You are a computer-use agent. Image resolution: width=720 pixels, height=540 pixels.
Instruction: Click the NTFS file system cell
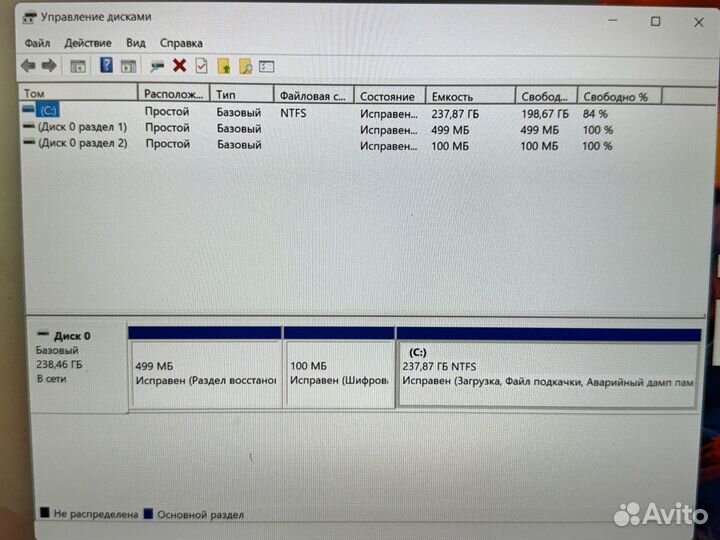(293, 113)
